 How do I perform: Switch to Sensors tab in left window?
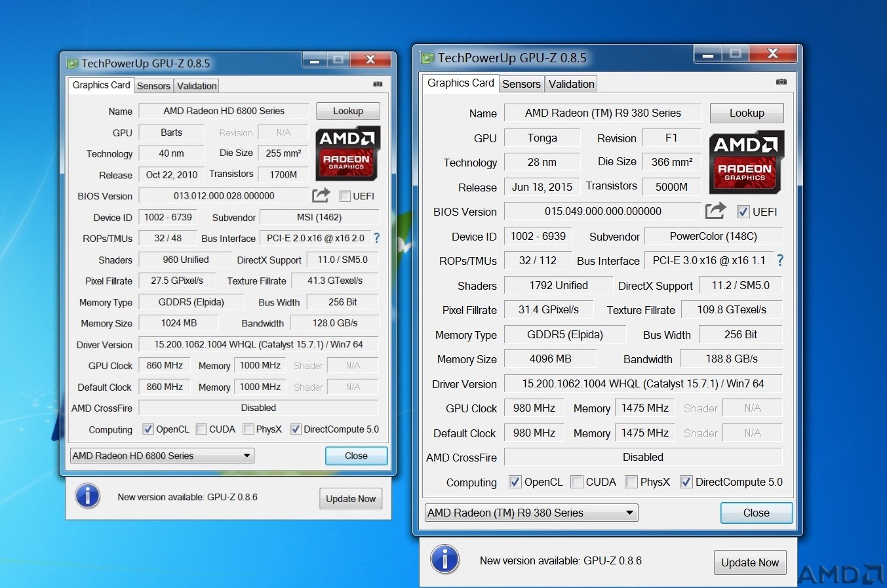pos(153,86)
